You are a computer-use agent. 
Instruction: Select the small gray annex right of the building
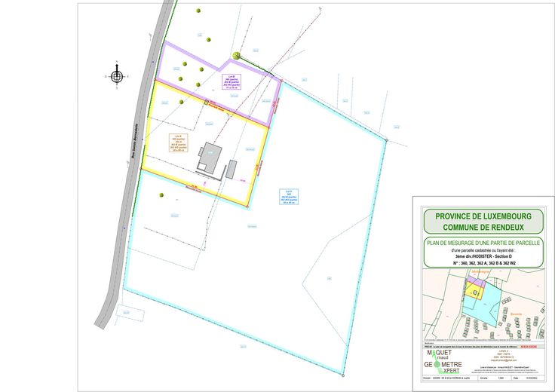coord(232,168)
